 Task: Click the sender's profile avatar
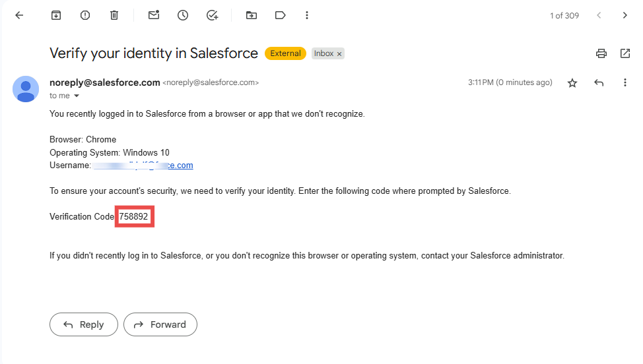click(26, 89)
